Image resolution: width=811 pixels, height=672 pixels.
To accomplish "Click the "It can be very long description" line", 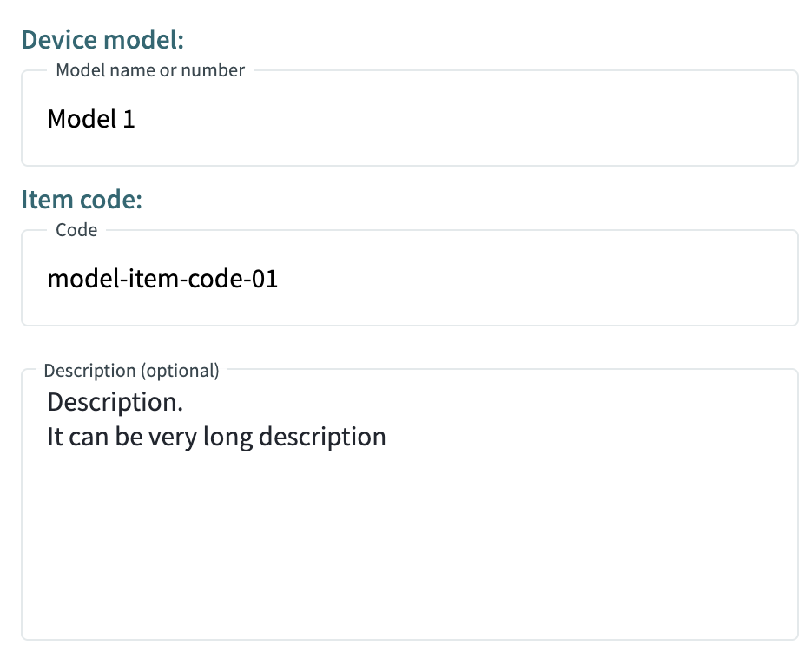I will 217,437.
